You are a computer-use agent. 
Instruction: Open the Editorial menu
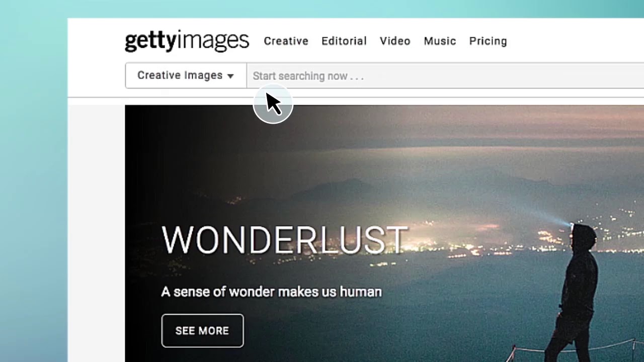[344, 41]
